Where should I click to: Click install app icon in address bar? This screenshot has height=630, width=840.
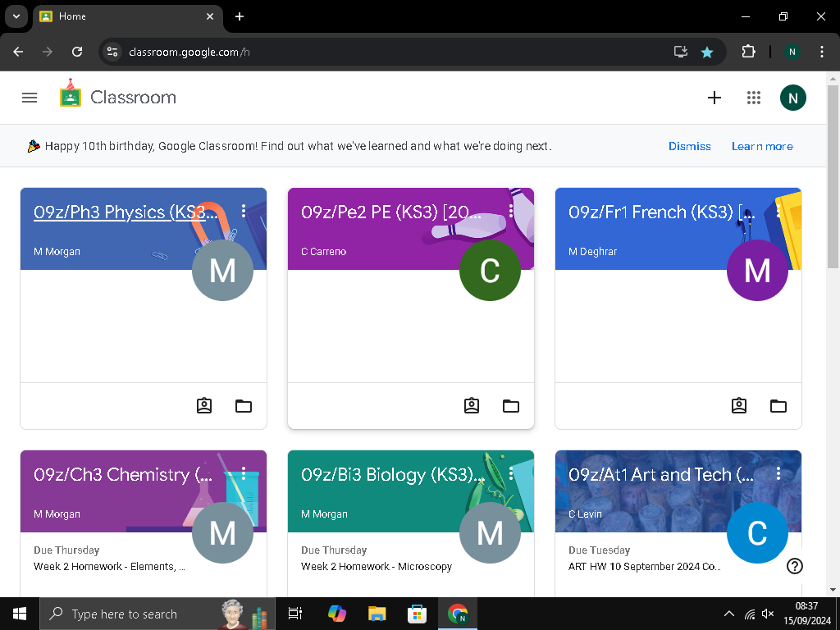[680, 52]
